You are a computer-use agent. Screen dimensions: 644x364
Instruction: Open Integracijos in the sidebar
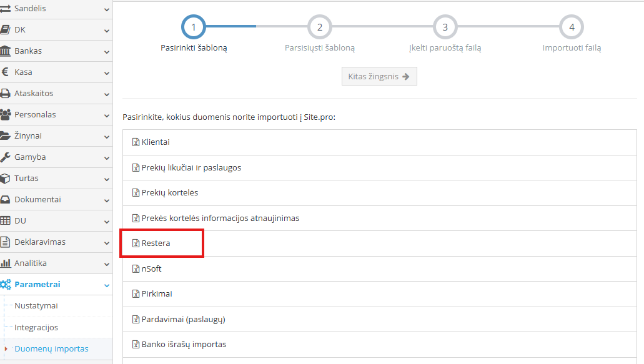(36, 328)
